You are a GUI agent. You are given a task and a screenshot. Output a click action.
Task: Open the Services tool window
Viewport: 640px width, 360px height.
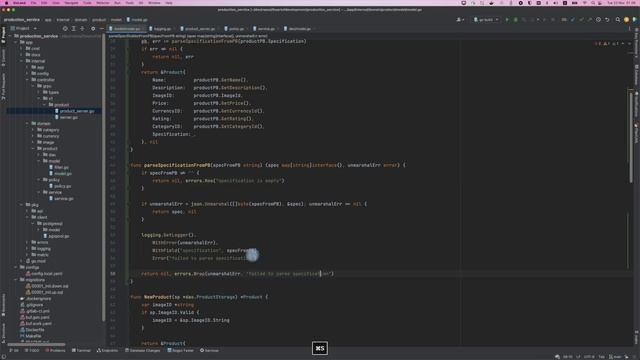(x=209, y=350)
